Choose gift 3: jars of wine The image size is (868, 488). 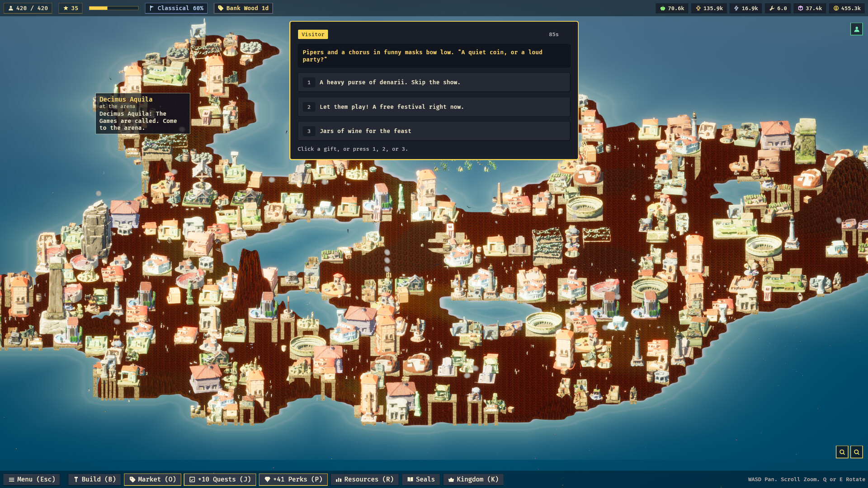(434, 131)
